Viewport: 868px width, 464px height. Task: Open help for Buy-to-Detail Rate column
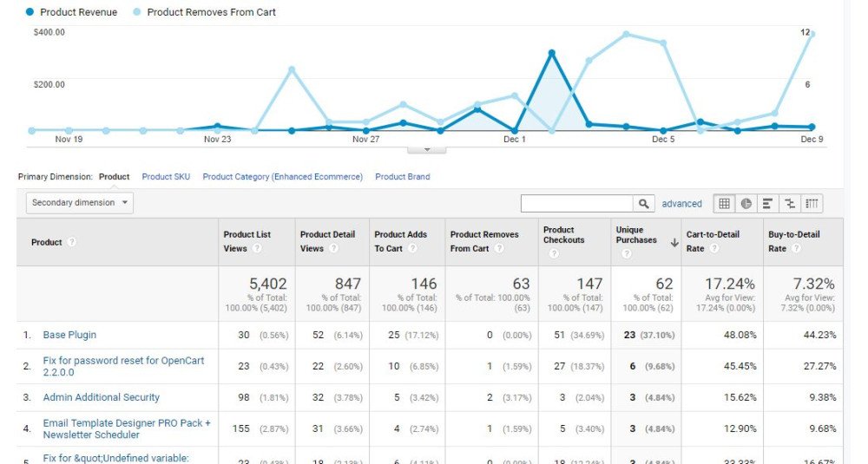click(x=796, y=249)
